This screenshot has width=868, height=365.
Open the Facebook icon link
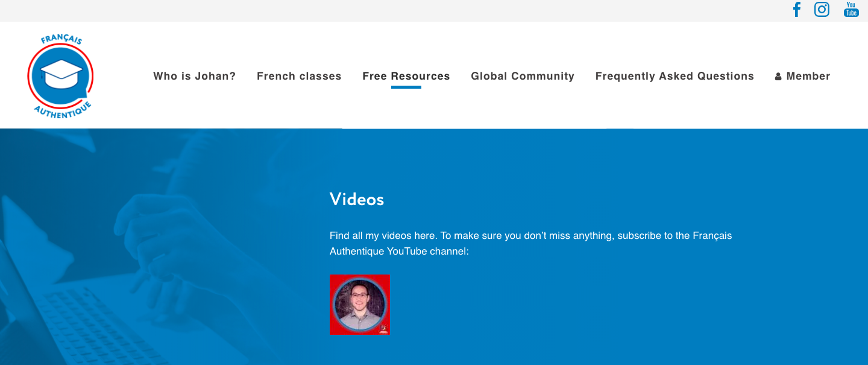click(796, 10)
